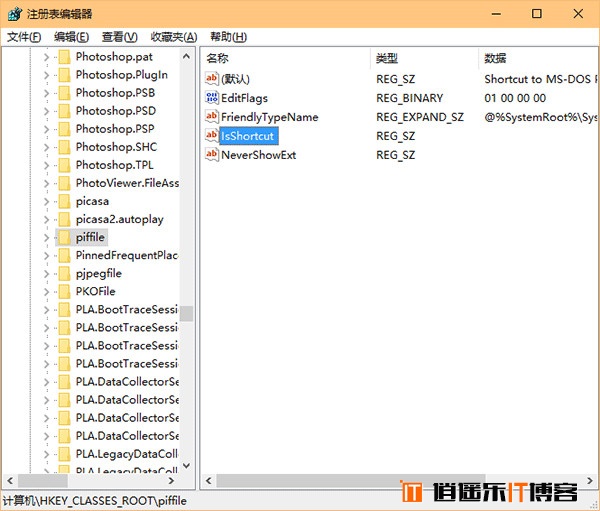Click the EditFlags binary value icon
Screen dimensions: 600x511
pyautogui.click(x=212, y=98)
